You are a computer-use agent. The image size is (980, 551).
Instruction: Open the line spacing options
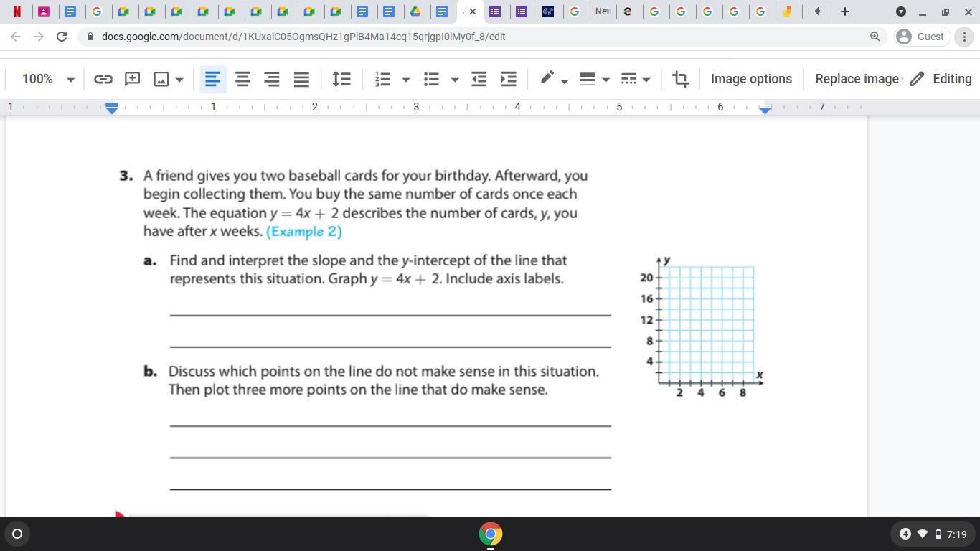click(341, 79)
